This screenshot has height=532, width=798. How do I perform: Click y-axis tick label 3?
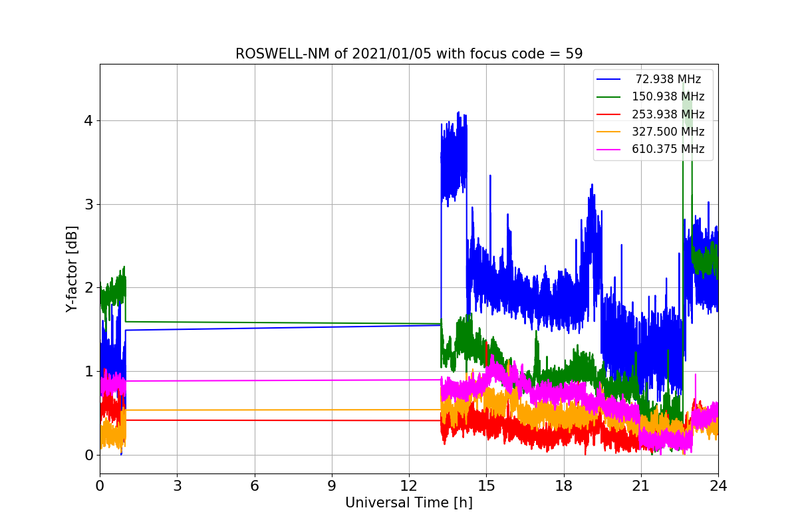coord(88,204)
